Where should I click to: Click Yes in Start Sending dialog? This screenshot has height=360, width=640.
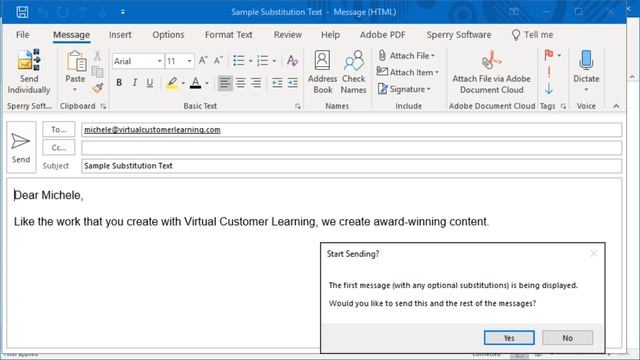(509, 338)
